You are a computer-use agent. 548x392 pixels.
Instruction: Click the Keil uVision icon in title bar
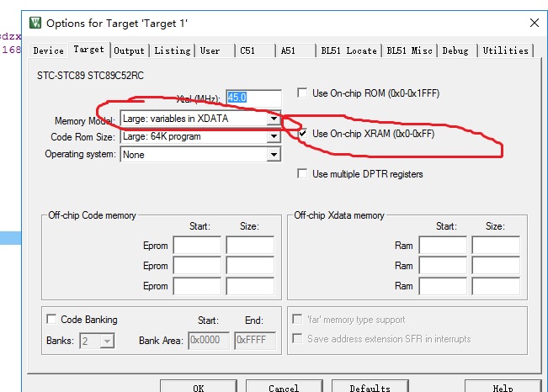click(35, 23)
